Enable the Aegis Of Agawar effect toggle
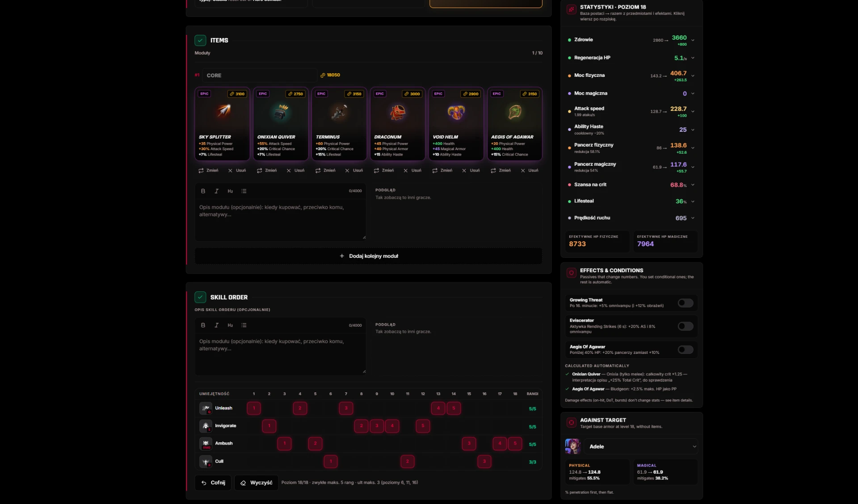 tap(686, 349)
